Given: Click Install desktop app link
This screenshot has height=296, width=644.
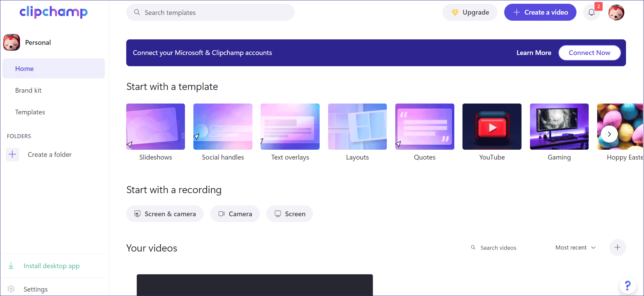Looking at the screenshot, I should (52, 266).
